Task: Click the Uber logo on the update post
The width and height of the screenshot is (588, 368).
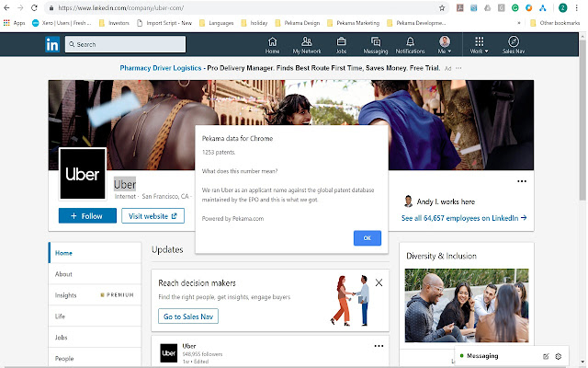Action: click(x=169, y=353)
